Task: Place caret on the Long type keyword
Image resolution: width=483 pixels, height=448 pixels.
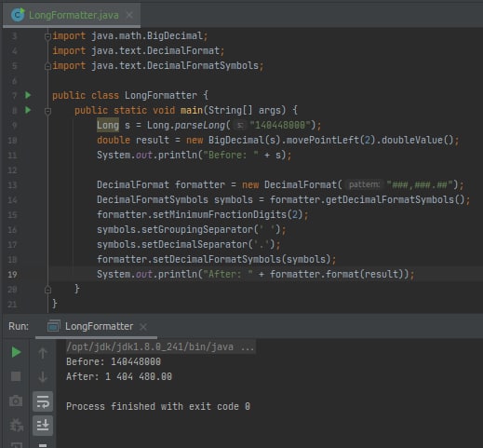Action: coord(108,125)
